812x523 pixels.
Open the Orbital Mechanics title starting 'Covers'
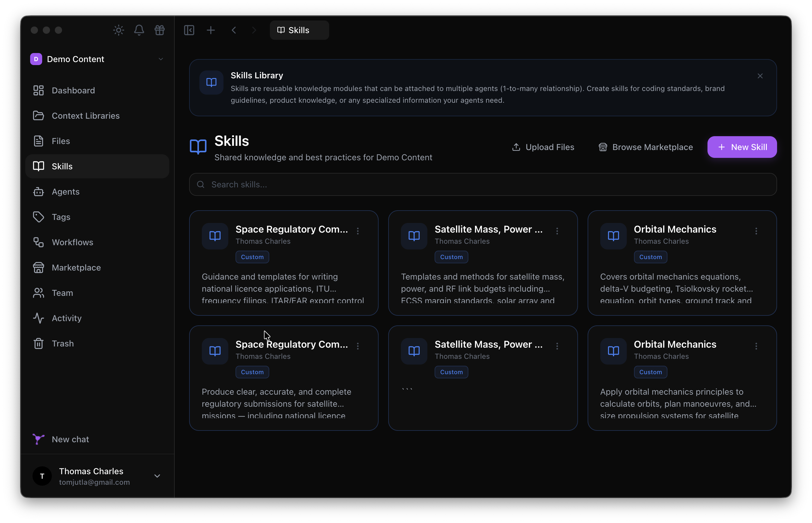(x=675, y=229)
